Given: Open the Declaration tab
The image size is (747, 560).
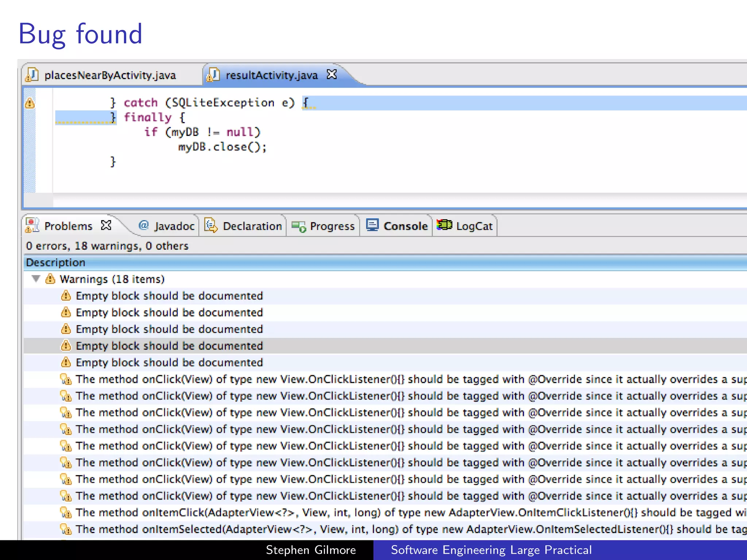Looking at the screenshot, I should click(x=243, y=226).
